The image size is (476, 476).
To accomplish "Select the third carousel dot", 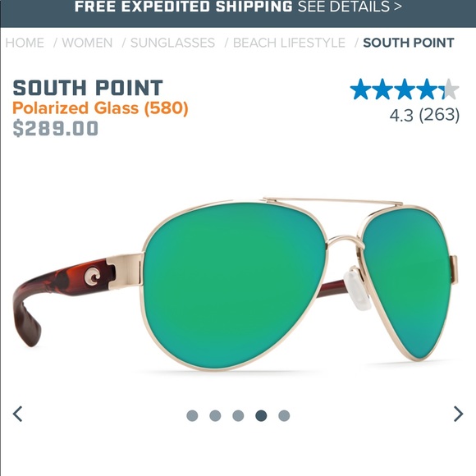I will point(238,415).
